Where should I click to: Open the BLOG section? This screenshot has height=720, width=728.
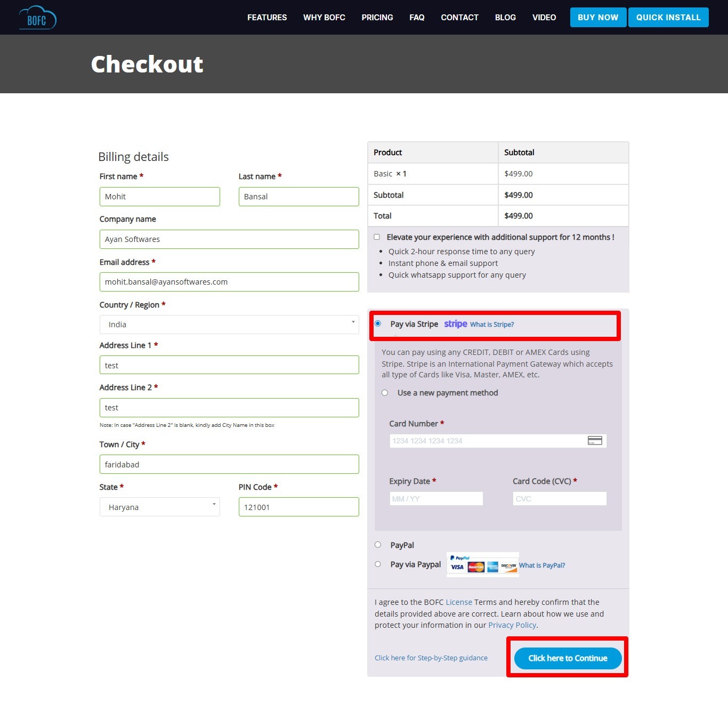[505, 17]
